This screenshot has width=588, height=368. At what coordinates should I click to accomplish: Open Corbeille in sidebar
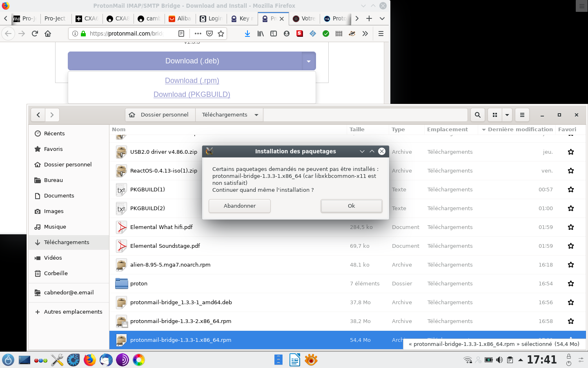coord(69,273)
